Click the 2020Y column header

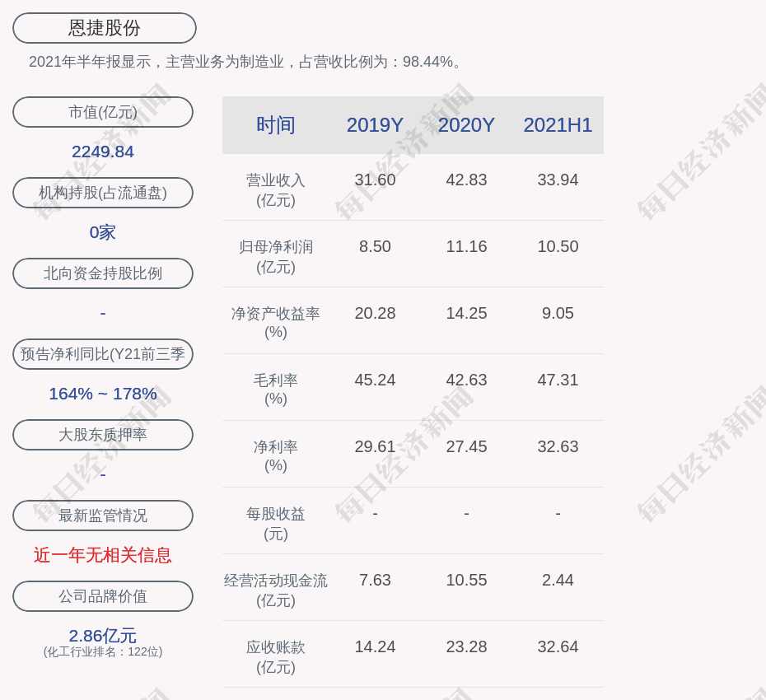click(x=466, y=125)
